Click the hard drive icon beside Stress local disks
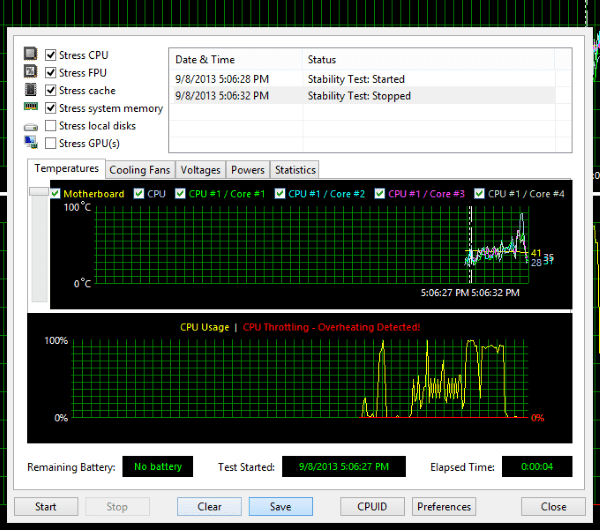This screenshot has height=530, width=600. 31,127
